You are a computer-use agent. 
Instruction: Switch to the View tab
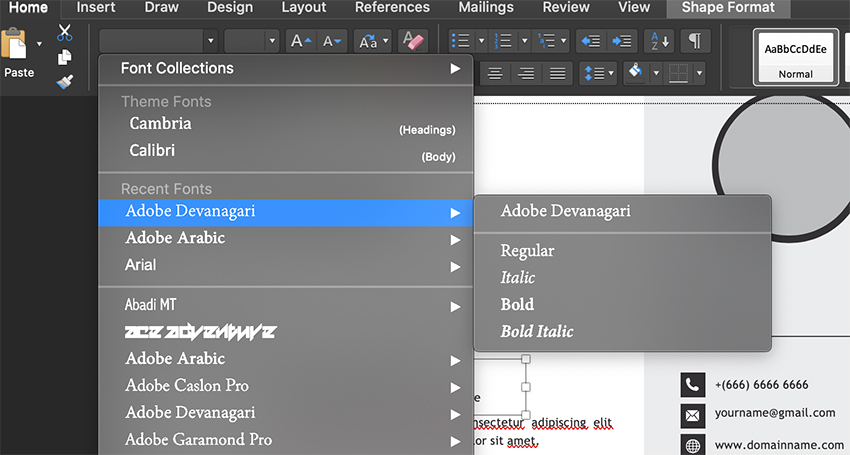[634, 8]
